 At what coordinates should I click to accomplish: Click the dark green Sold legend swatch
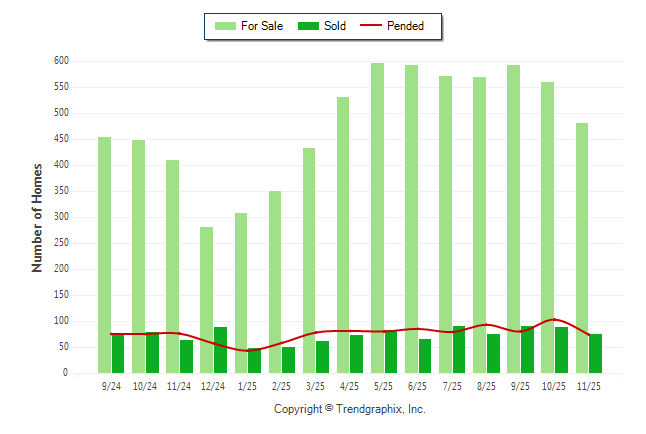[x=308, y=26]
